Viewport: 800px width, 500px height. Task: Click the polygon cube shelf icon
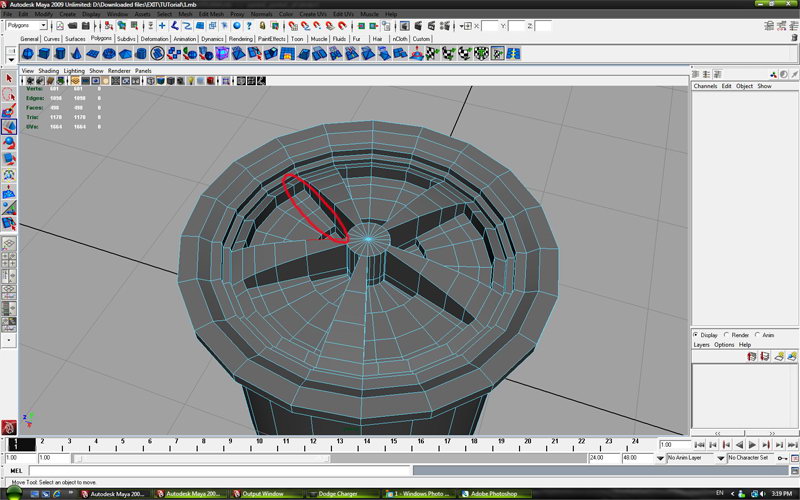coord(45,53)
